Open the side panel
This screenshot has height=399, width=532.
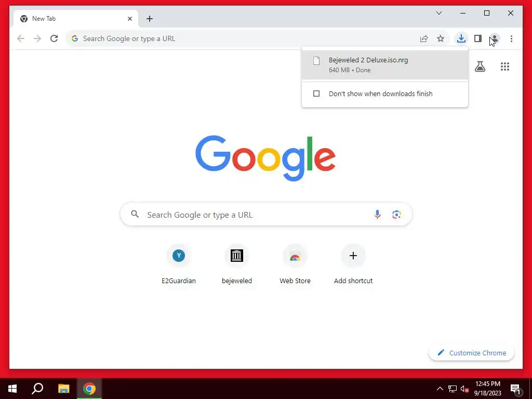[x=478, y=38]
